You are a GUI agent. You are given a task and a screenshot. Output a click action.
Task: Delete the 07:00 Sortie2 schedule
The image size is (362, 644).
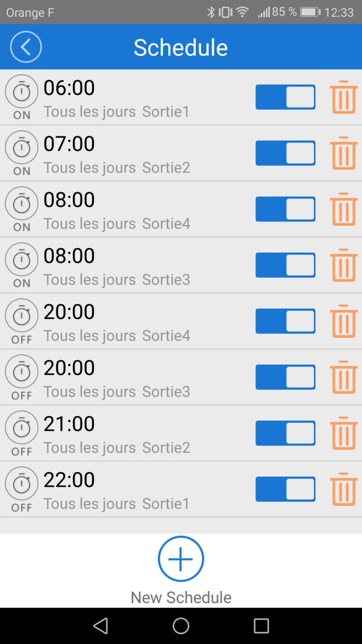click(343, 153)
